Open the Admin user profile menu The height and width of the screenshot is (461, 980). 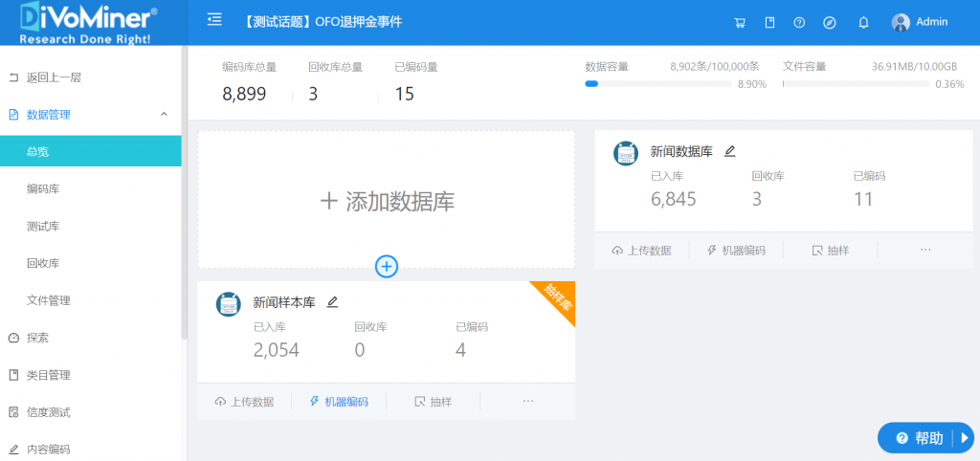pyautogui.click(x=920, y=22)
